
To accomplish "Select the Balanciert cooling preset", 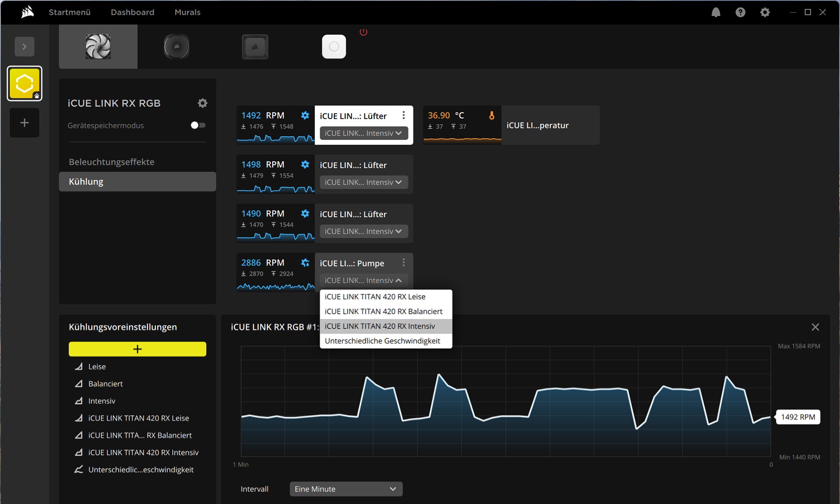I will click(x=105, y=384).
